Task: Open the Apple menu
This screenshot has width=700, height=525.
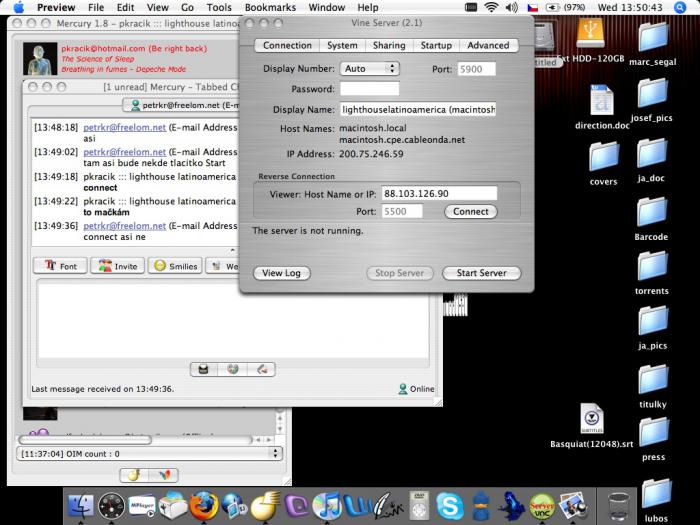Action: (19, 8)
